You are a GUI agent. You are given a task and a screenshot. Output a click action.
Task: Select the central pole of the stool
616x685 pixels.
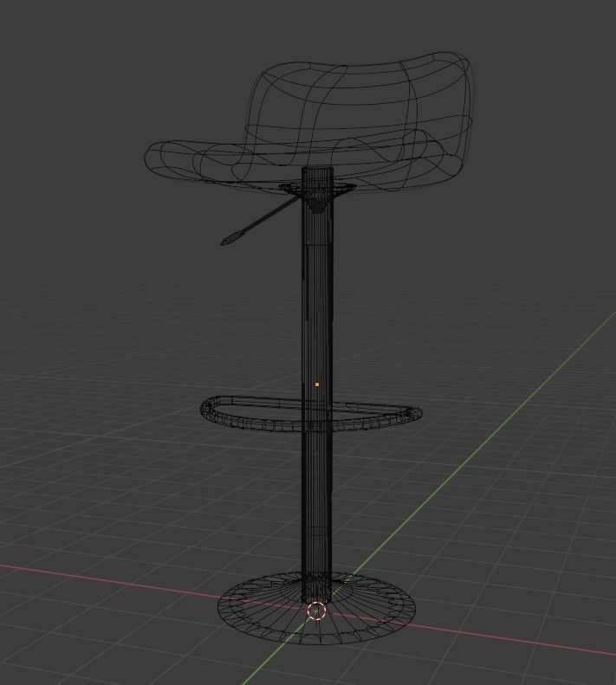317,385
